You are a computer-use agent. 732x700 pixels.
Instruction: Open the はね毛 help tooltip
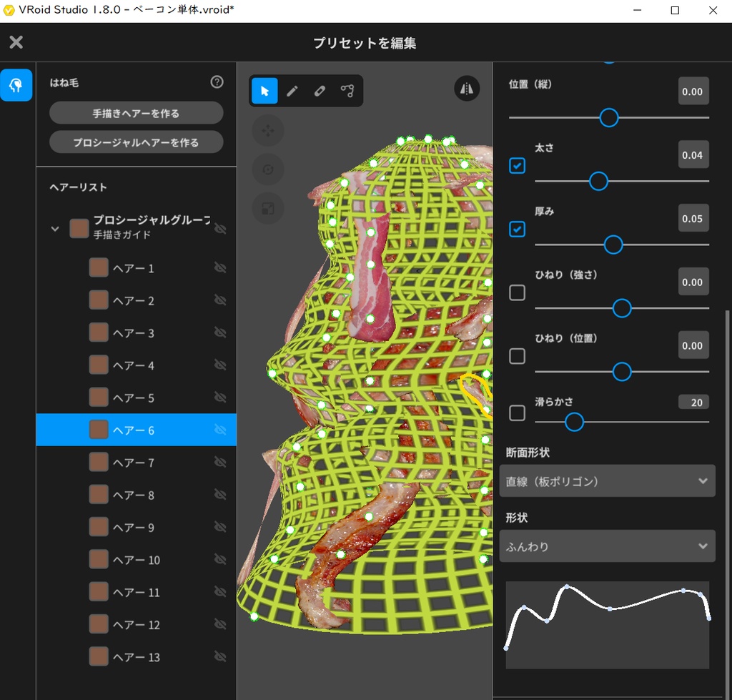[x=217, y=83]
